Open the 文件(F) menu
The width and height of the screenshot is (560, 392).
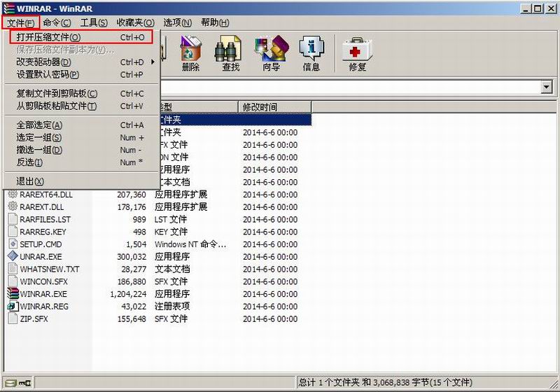20,23
